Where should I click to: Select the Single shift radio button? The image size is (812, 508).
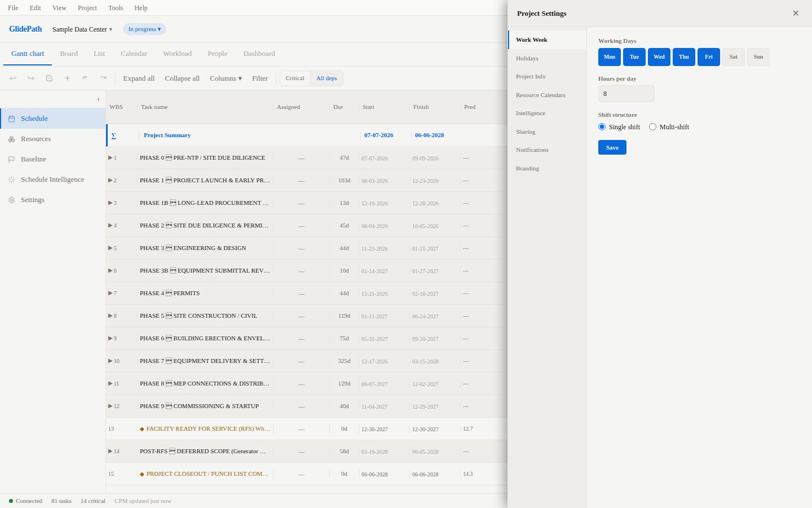point(602,127)
